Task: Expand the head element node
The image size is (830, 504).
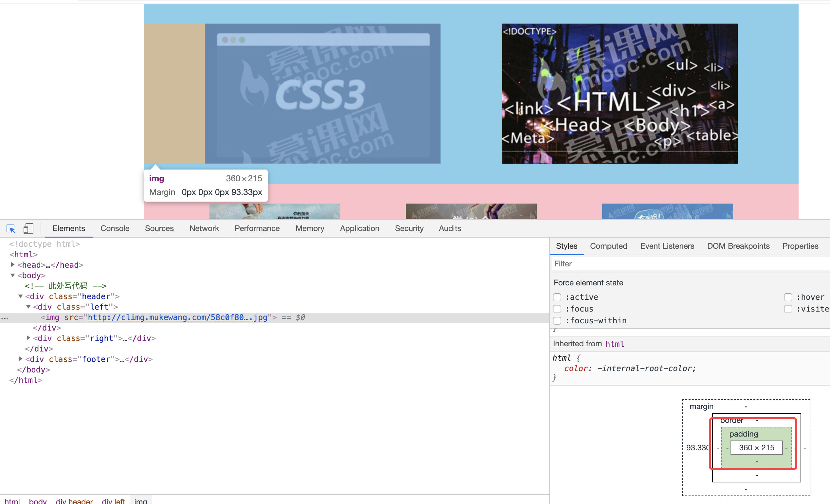Action: [12, 265]
